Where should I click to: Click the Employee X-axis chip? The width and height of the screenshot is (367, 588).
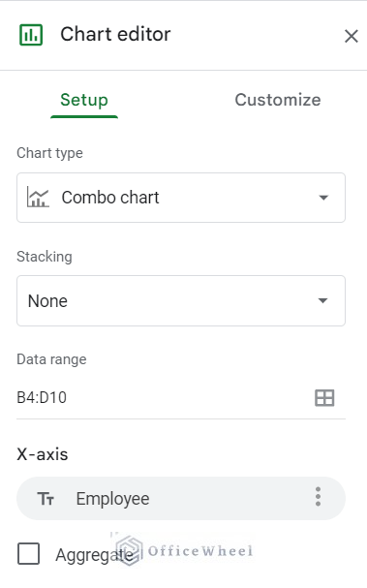(x=181, y=498)
